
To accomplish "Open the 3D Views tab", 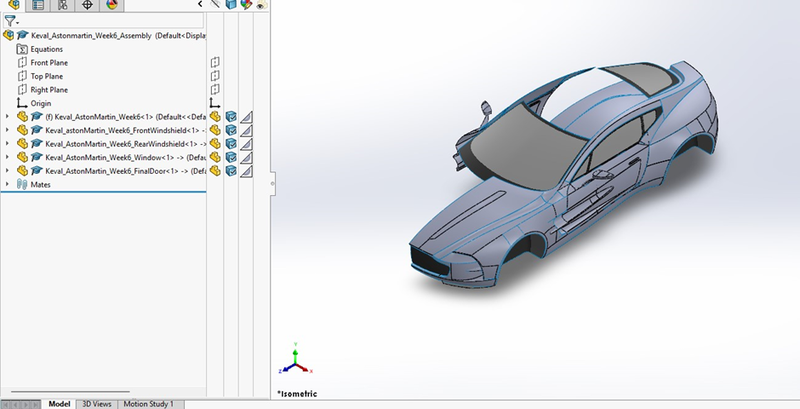I will pyautogui.click(x=97, y=404).
